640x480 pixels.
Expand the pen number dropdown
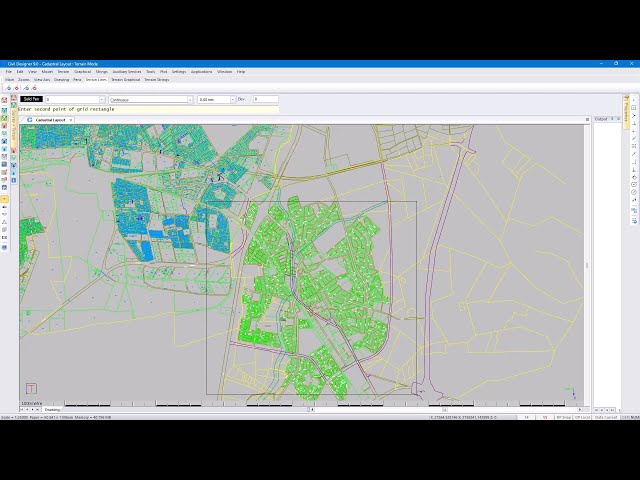point(102,100)
